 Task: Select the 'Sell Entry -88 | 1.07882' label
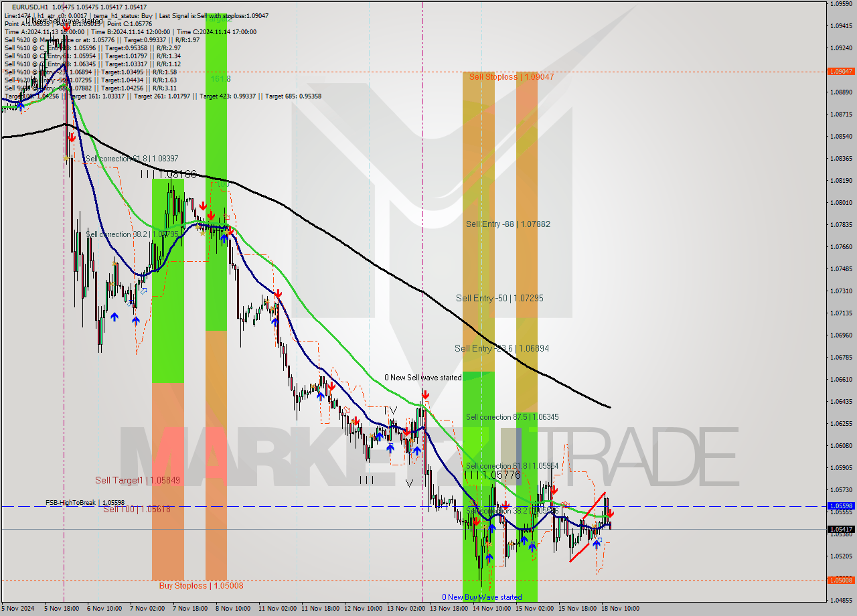(508, 224)
